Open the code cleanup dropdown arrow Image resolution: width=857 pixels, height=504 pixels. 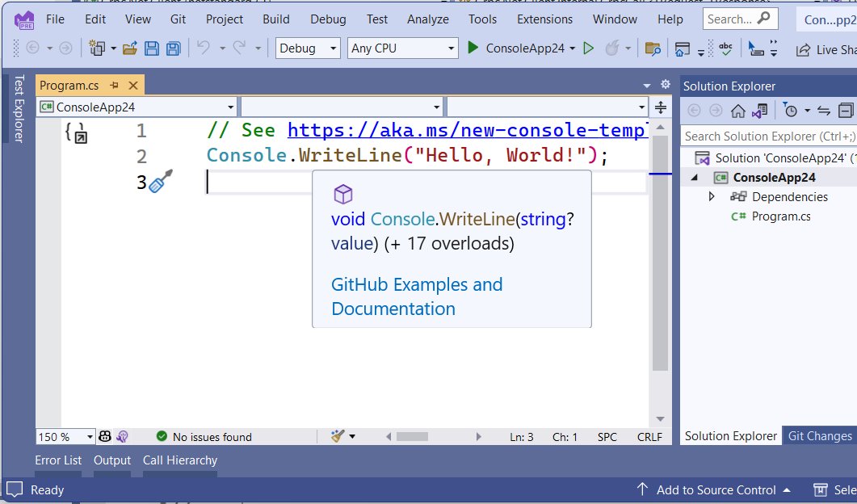pyautogui.click(x=352, y=436)
